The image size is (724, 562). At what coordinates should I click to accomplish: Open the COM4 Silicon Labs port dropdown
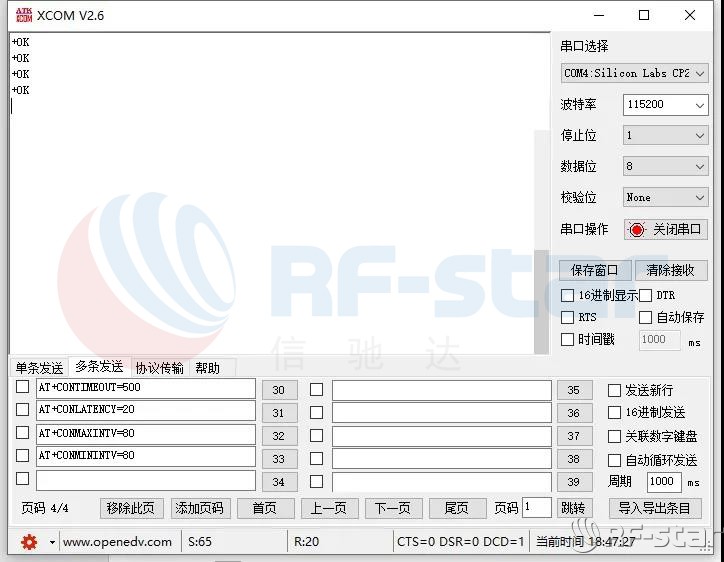pyautogui.click(x=634, y=73)
